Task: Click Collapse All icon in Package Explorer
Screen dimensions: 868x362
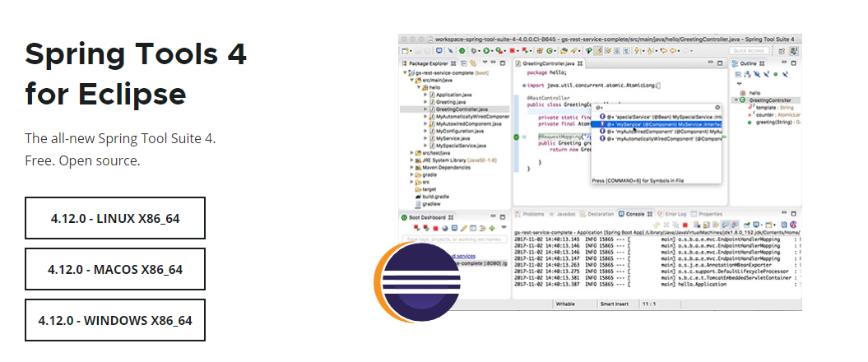Action: click(464, 63)
